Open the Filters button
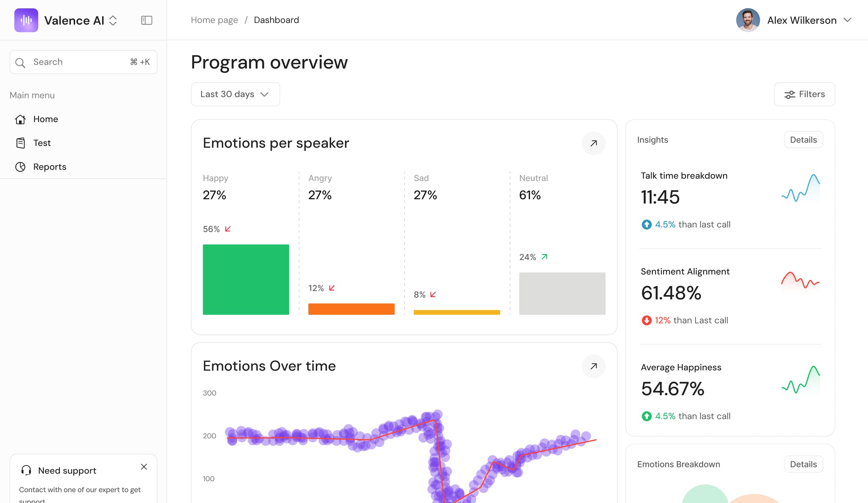The width and height of the screenshot is (868, 503). [x=804, y=94]
